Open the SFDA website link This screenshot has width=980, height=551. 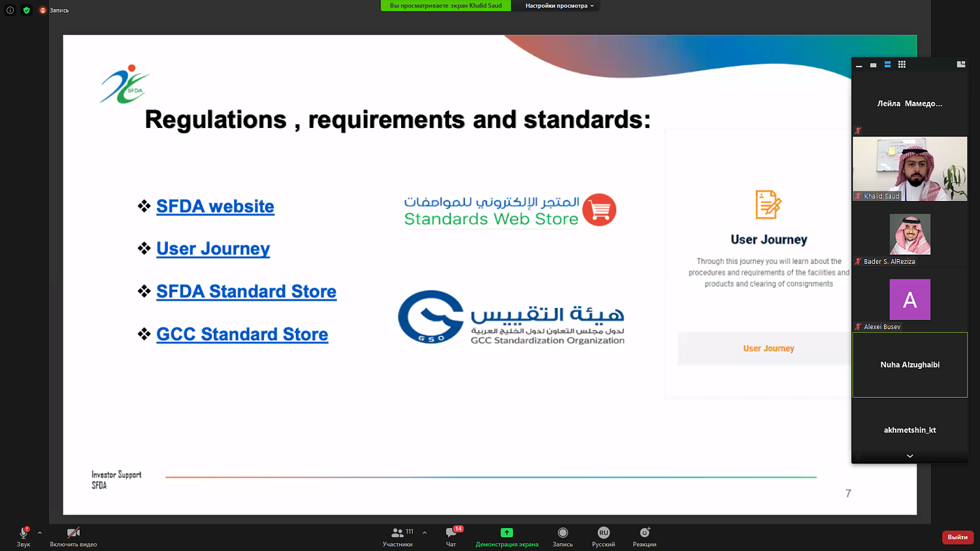click(x=215, y=206)
